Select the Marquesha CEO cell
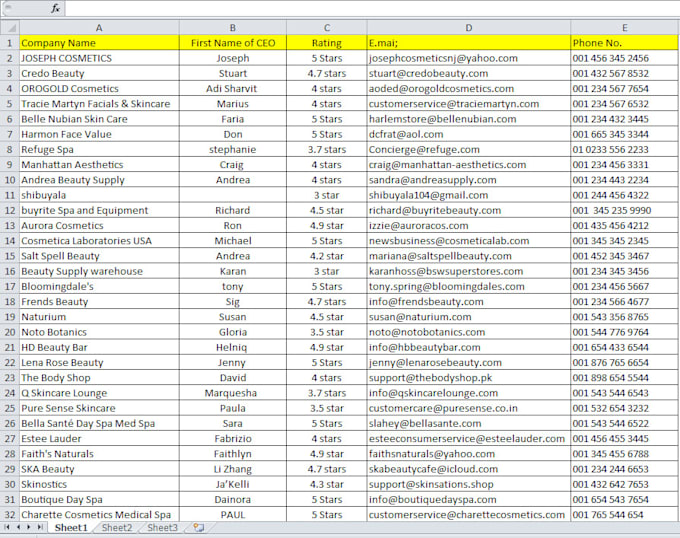 [x=233, y=393]
